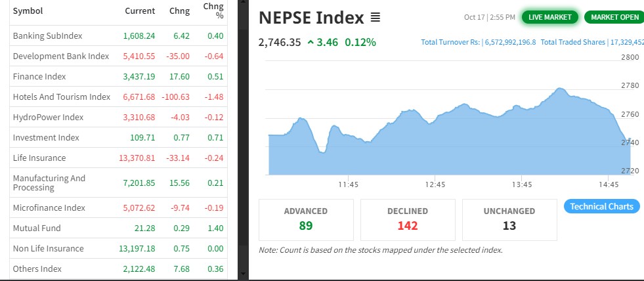Image resolution: width=644 pixels, height=281 pixels.
Task: Click the UNCHANGED count card
Action: [509, 219]
